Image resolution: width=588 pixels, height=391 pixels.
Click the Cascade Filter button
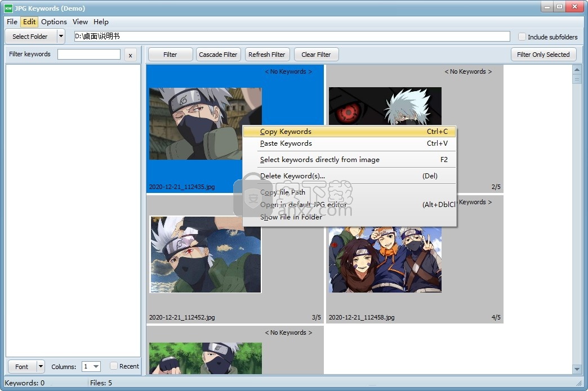(x=218, y=55)
